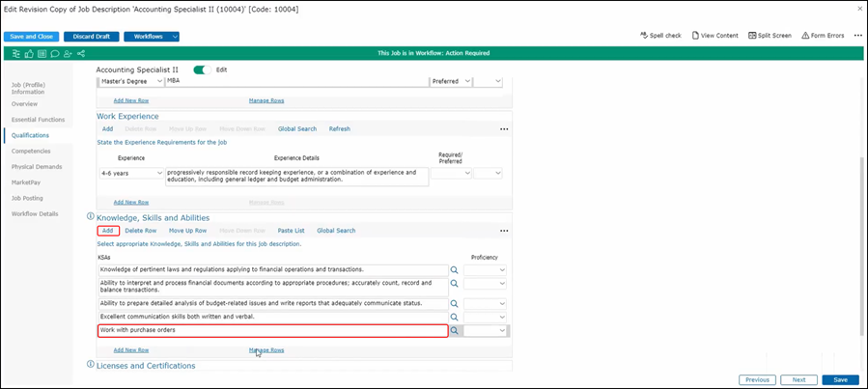Screen dimensions: 868x389
Task: Go to Competencies section in sidebar
Action: point(34,151)
